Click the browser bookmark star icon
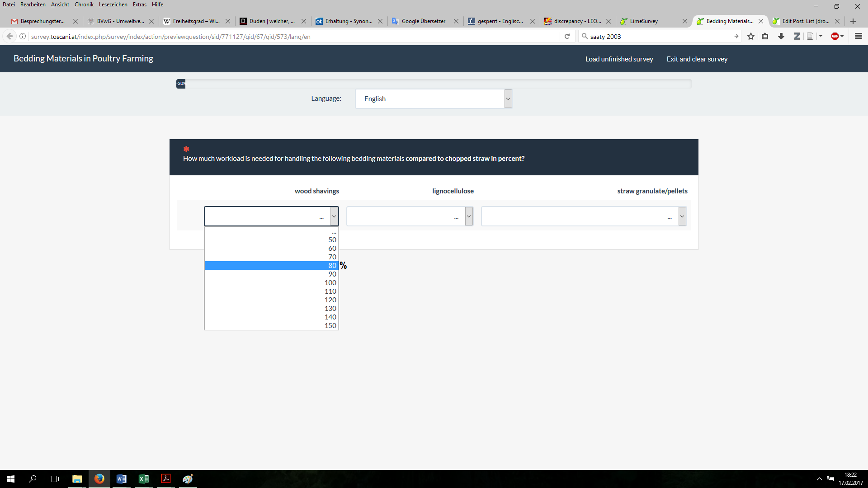This screenshot has width=868, height=488. [x=751, y=37]
